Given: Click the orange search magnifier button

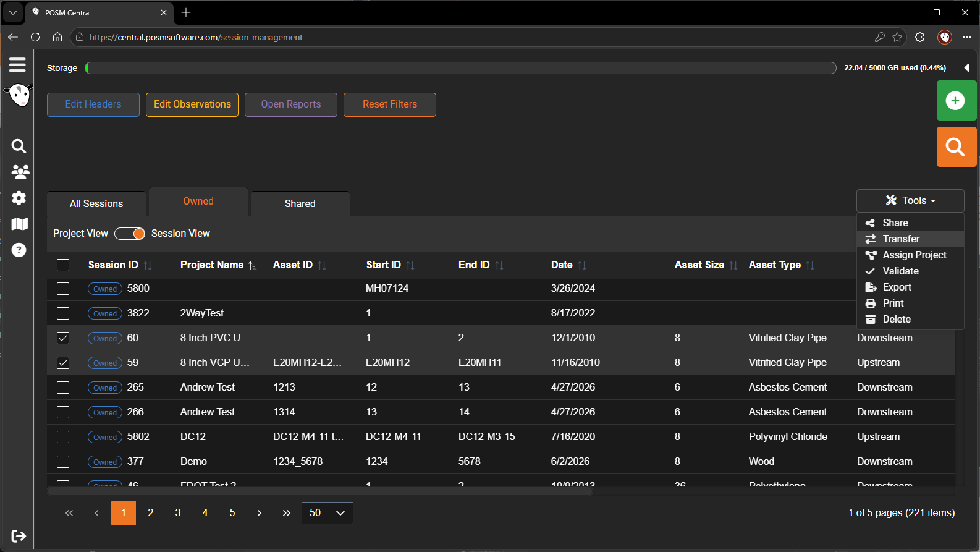Looking at the screenshot, I should point(956,146).
